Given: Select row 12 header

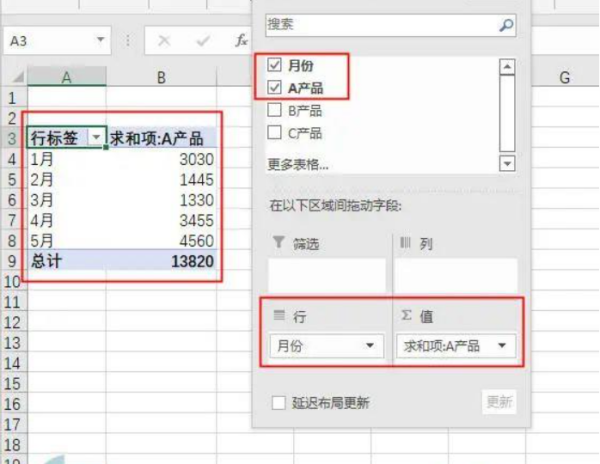Looking at the screenshot, I should coord(13,322).
